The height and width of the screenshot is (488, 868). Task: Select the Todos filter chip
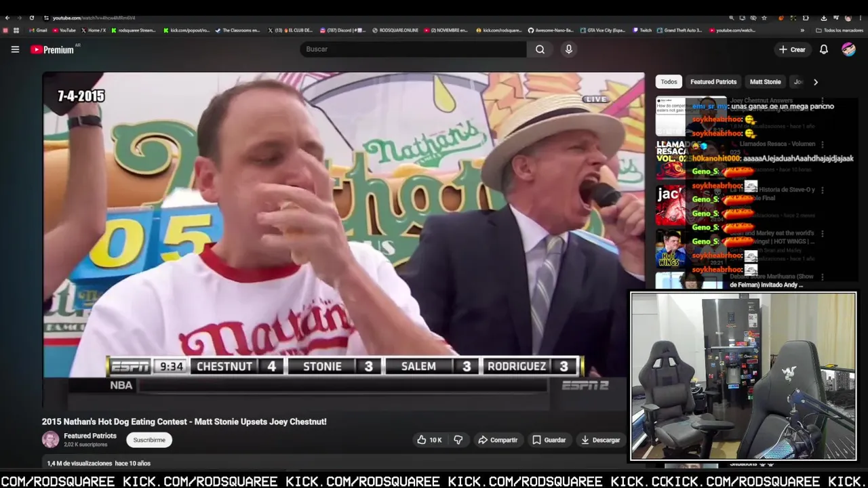669,82
